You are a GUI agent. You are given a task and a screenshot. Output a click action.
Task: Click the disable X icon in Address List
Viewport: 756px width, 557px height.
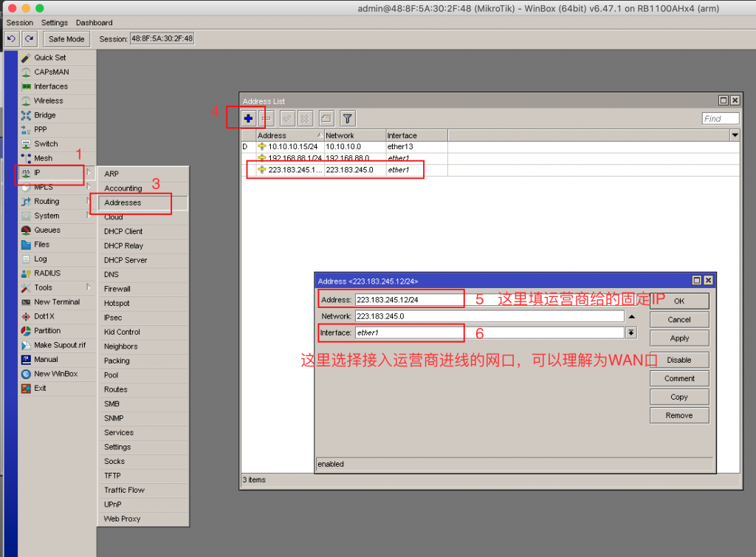pos(305,118)
